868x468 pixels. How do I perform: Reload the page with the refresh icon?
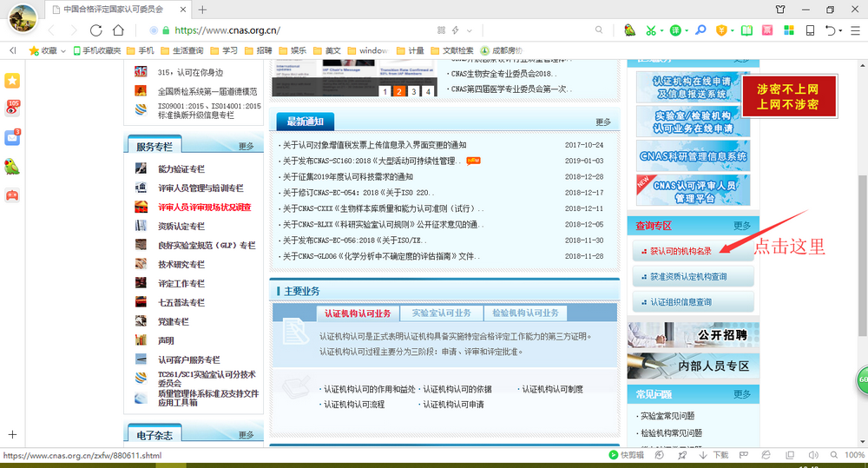pos(95,30)
